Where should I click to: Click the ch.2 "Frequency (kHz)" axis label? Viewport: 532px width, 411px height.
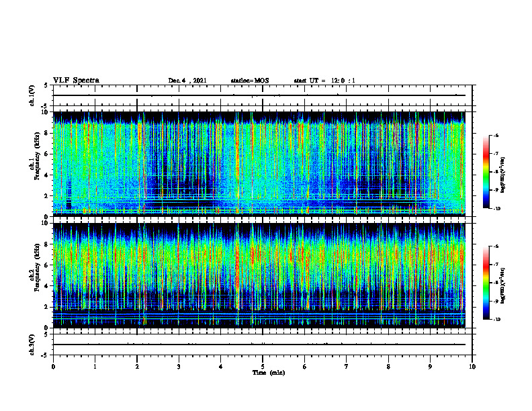pos(38,267)
